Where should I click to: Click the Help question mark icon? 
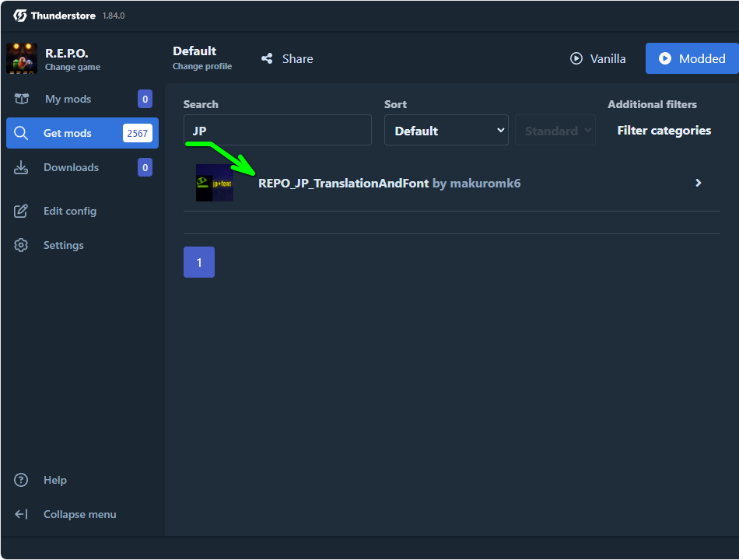click(x=21, y=480)
